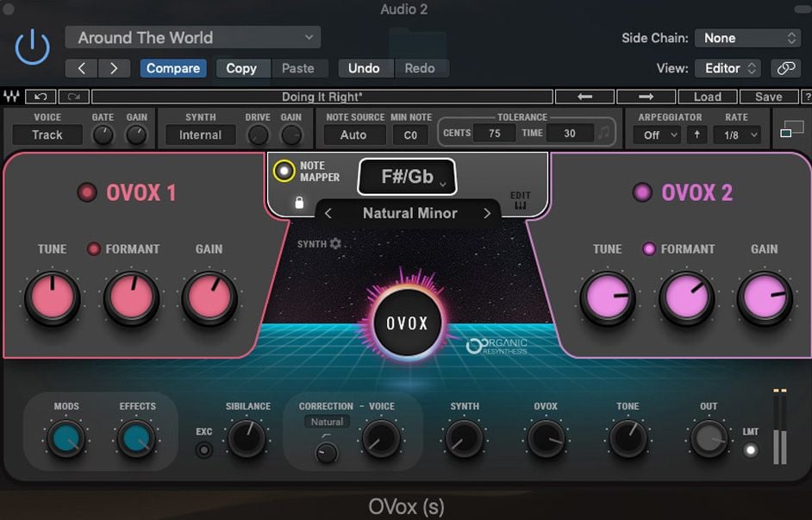Image resolution: width=812 pixels, height=520 pixels.
Task: Click the TONE knob
Action: pyautogui.click(x=628, y=439)
